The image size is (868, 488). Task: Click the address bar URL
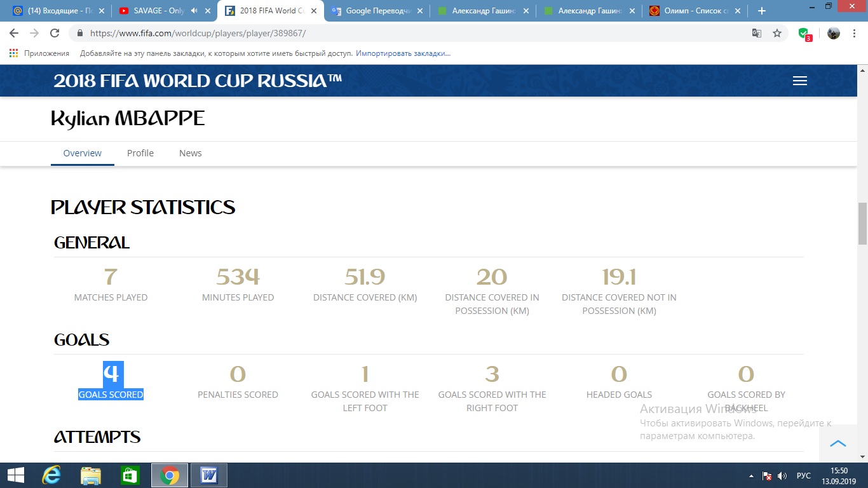click(x=198, y=33)
